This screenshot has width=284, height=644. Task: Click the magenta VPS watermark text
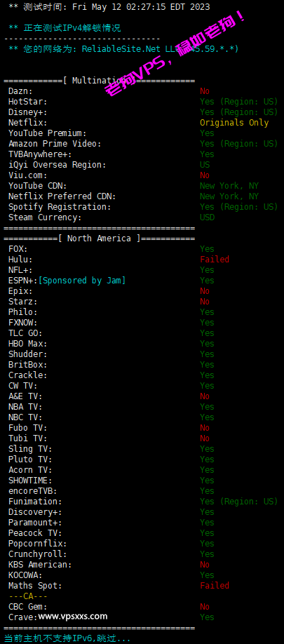point(177,53)
